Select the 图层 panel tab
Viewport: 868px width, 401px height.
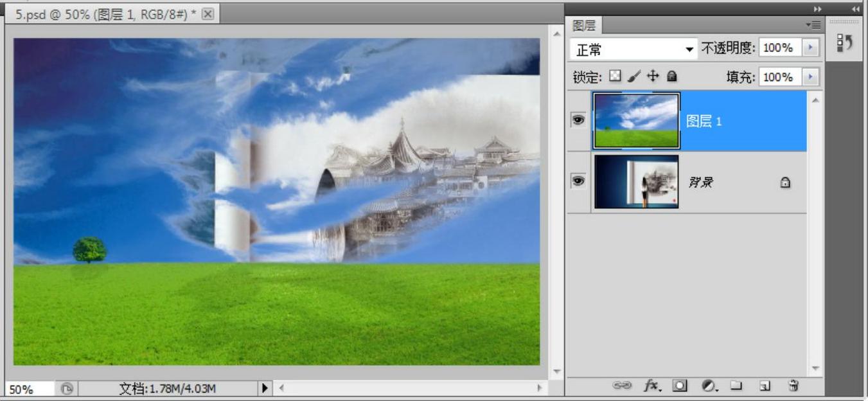coord(583,26)
